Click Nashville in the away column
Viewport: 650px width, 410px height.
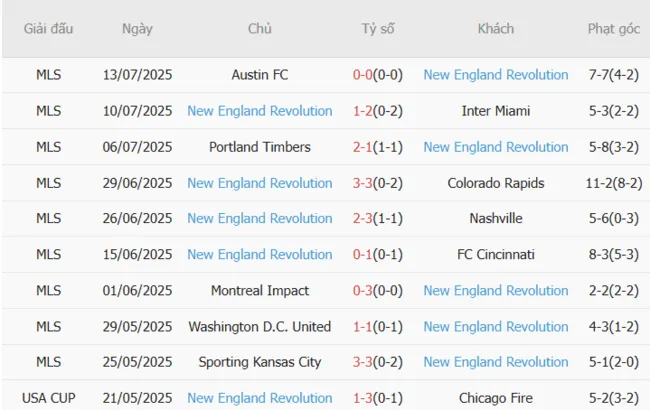[496, 218]
